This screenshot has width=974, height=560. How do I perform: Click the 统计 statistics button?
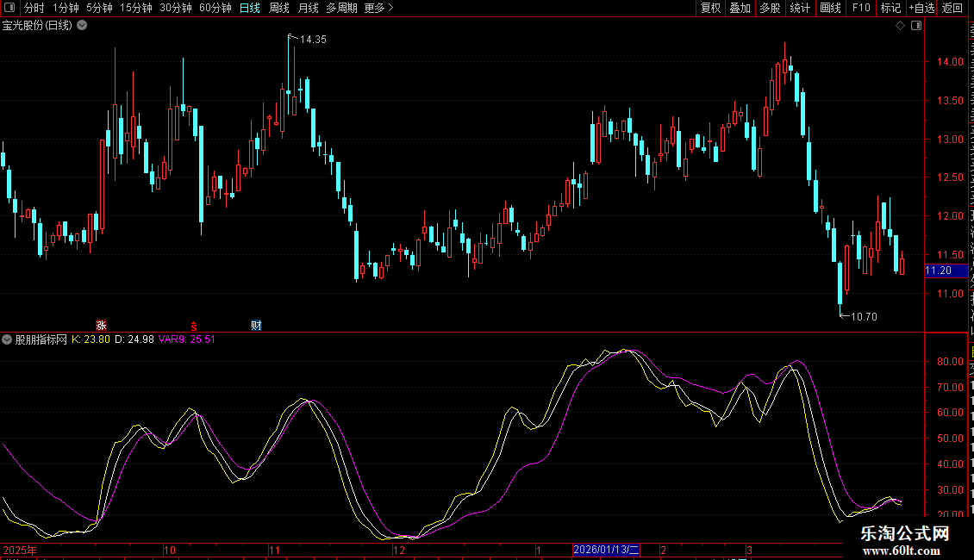point(800,8)
